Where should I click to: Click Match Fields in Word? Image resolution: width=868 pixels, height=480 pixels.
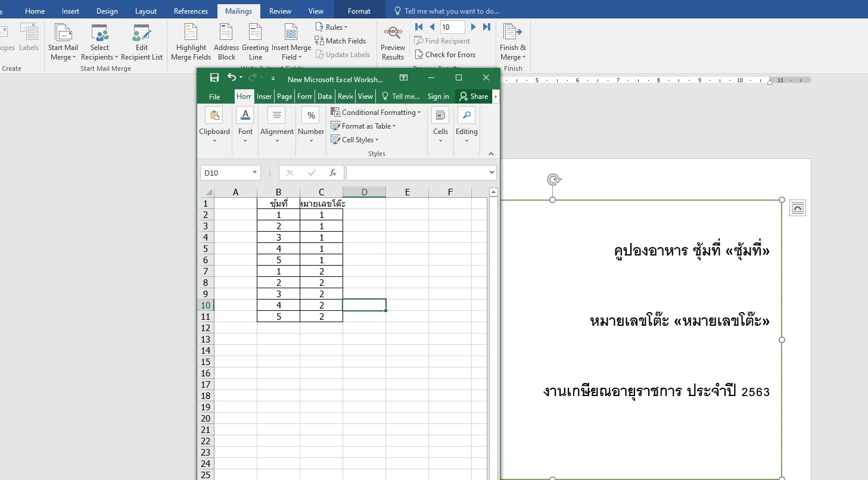[x=340, y=40]
